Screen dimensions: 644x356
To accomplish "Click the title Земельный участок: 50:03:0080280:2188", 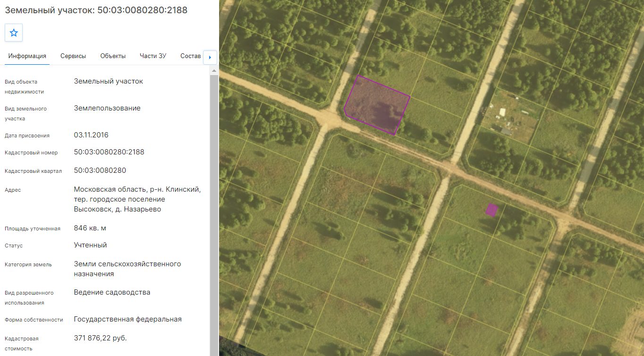I will [x=96, y=10].
